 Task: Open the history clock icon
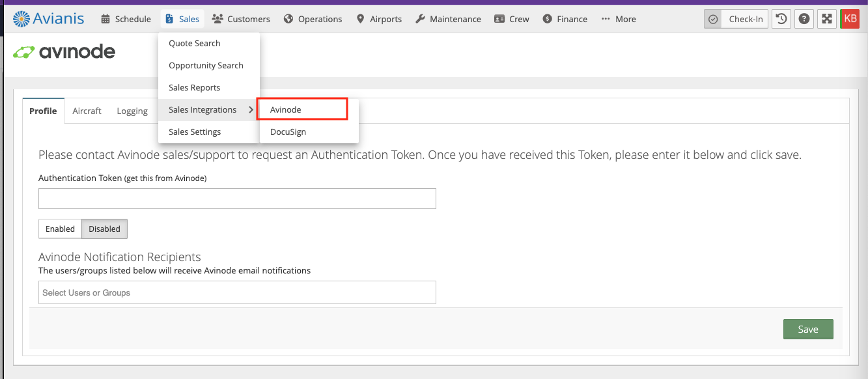coord(781,19)
